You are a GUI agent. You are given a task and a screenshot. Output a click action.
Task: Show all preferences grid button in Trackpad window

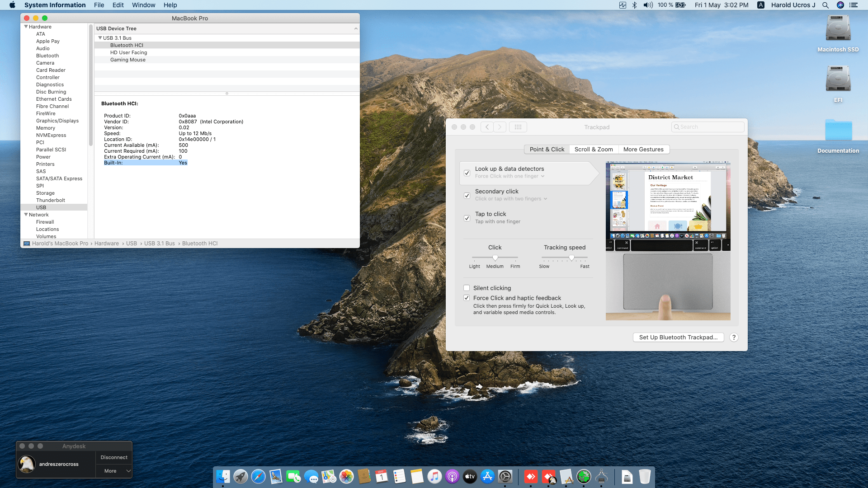pos(518,127)
